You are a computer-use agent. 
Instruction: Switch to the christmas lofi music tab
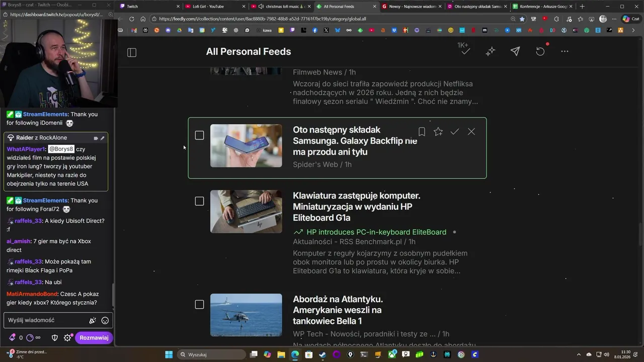tap(281, 7)
